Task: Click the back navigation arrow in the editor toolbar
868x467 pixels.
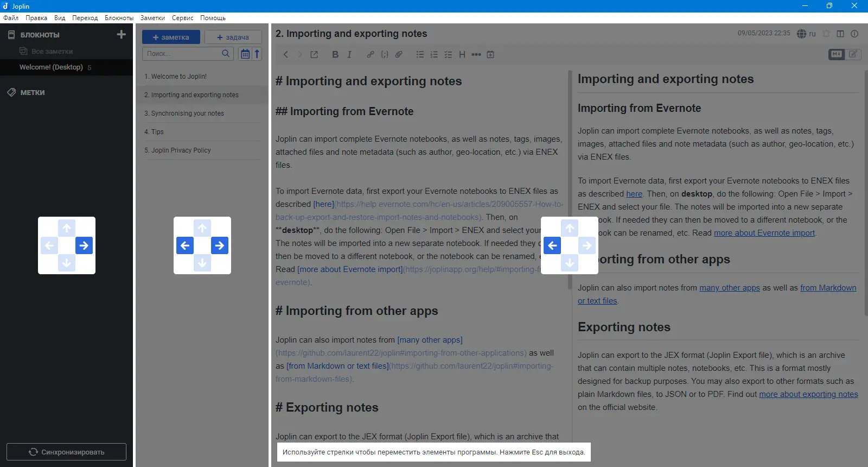Action: tap(286, 54)
